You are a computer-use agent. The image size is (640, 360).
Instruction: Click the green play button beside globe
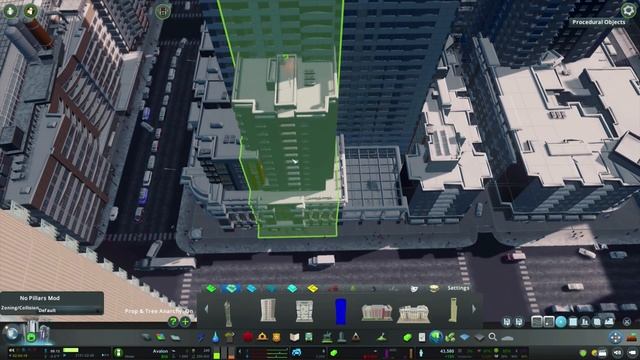31,337
